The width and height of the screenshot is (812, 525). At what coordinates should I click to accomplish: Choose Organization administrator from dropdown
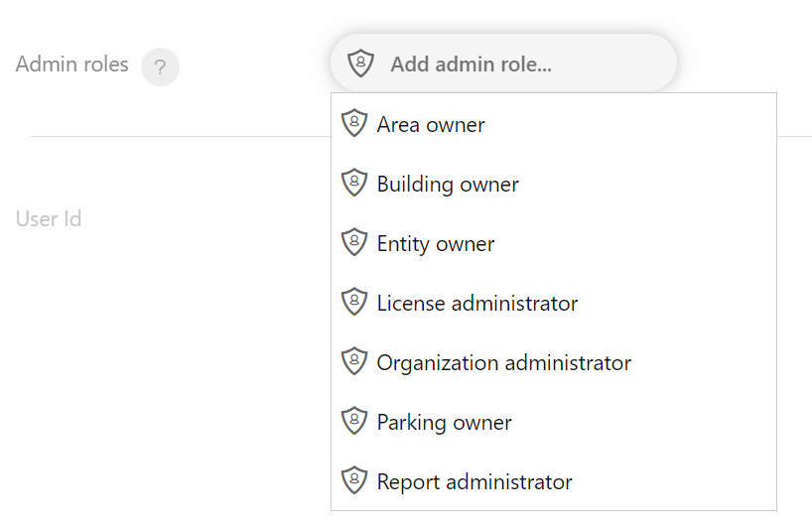(554, 362)
